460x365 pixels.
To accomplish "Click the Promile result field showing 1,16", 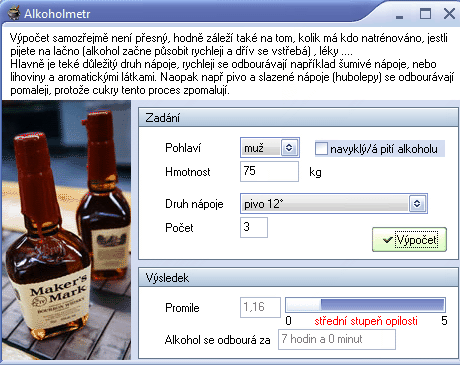I will 260,307.
